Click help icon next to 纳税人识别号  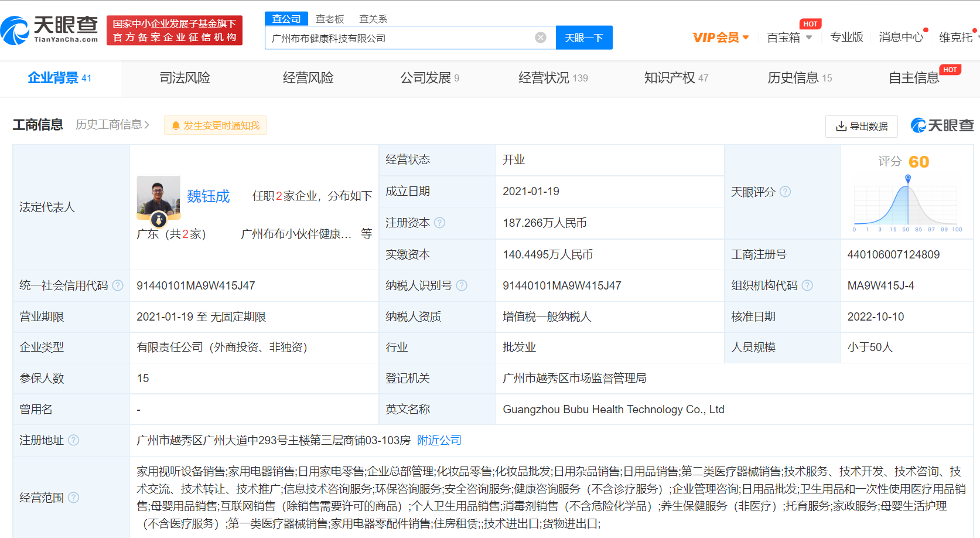point(462,285)
